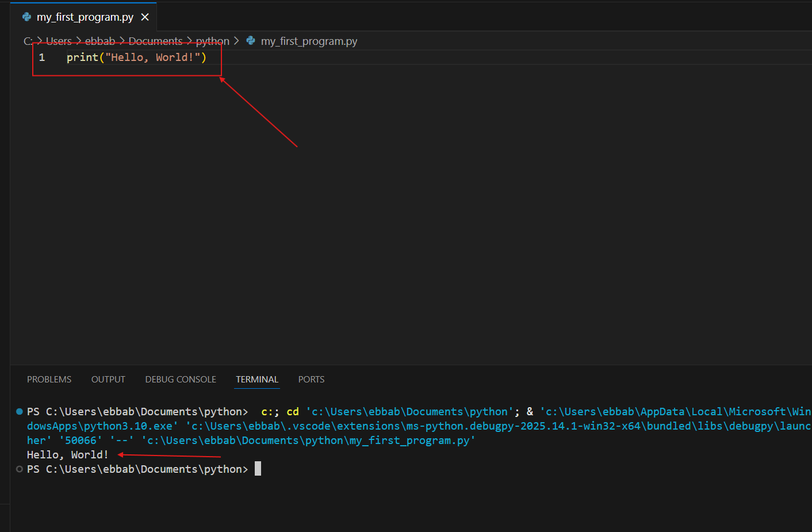812x532 pixels.
Task: Expand the Users breadcrumb segment
Action: coord(59,41)
